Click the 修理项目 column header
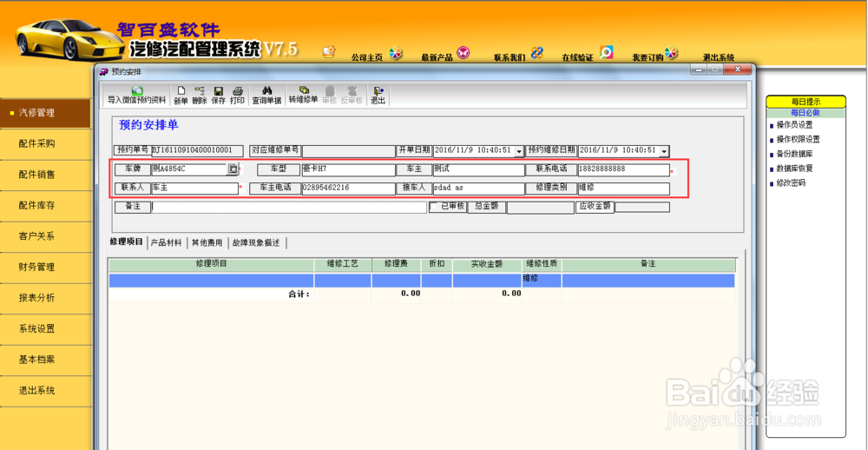 point(212,264)
